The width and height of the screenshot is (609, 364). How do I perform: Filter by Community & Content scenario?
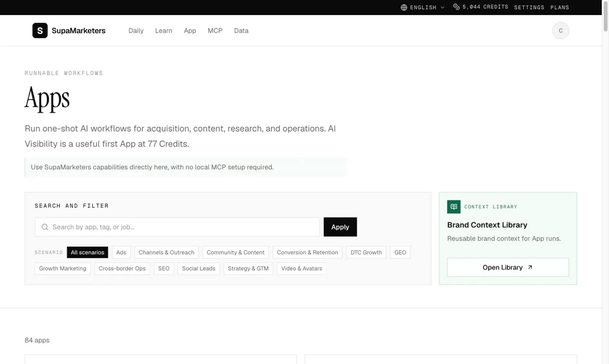click(x=236, y=253)
